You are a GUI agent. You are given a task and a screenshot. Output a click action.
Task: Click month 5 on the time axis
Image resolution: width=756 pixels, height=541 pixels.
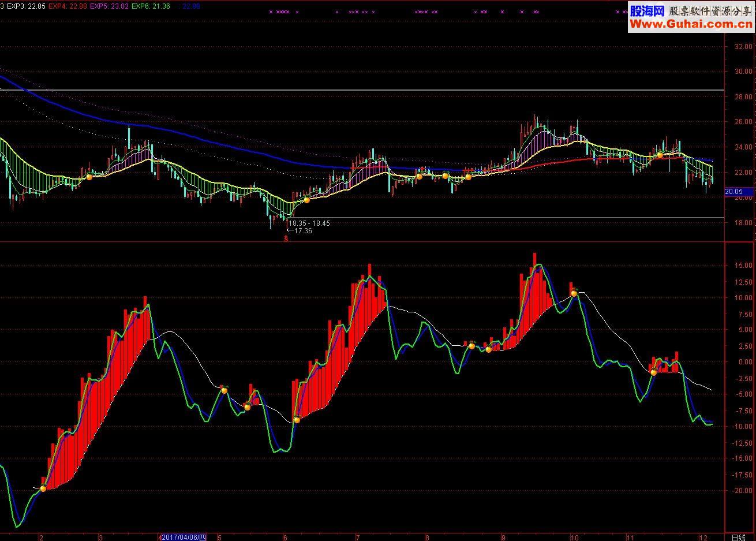tap(219, 537)
